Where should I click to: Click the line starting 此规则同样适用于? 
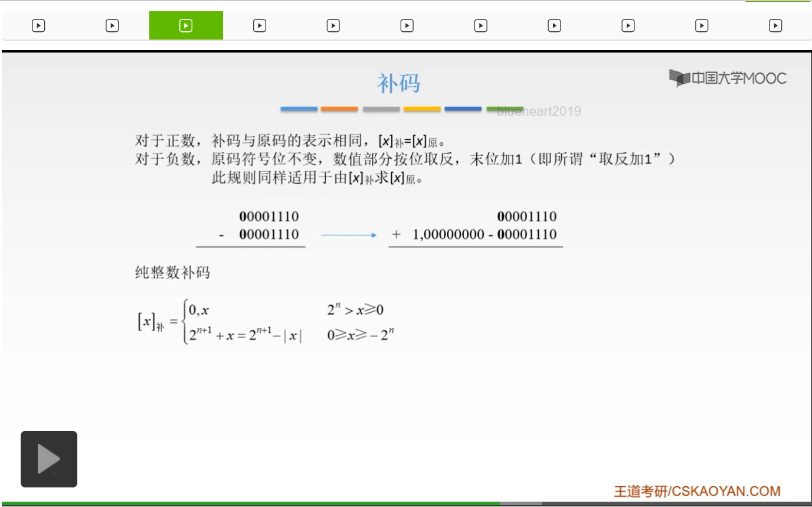tap(317, 178)
